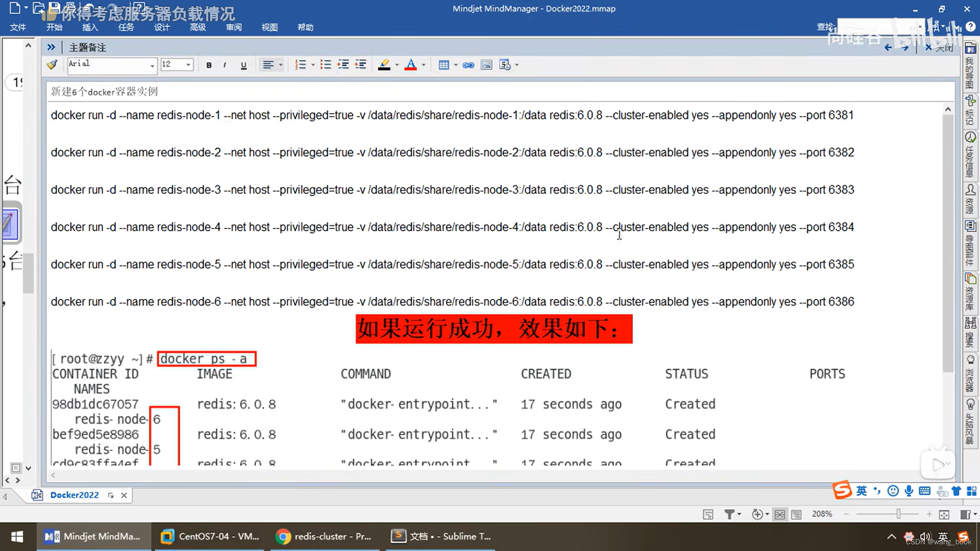Click the filter funnel icon in status bar
This screenshot has height=551, width=980.
tap(729, 514)
